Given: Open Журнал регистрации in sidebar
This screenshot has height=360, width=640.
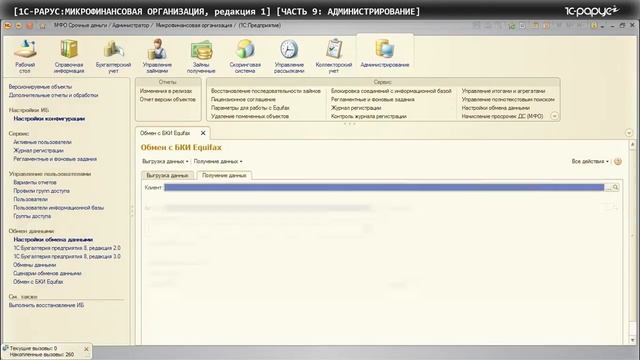Looking at the screenshot, I should click(x=38, y=151).
